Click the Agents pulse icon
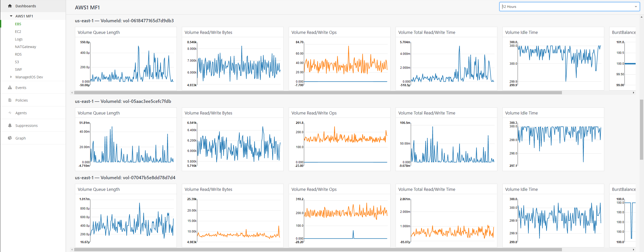644x252 pixels. [10, 113]
